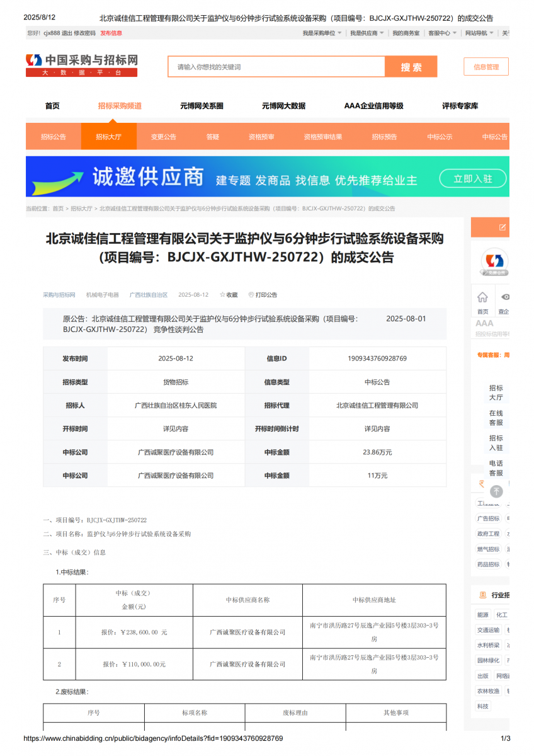534x756 pixels.
Task: Open 我的商务室 link
Action: tap(406, 33)
